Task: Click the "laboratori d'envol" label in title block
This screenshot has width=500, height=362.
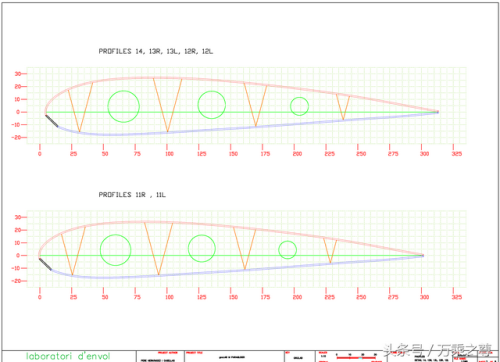Action: [68, 356]
